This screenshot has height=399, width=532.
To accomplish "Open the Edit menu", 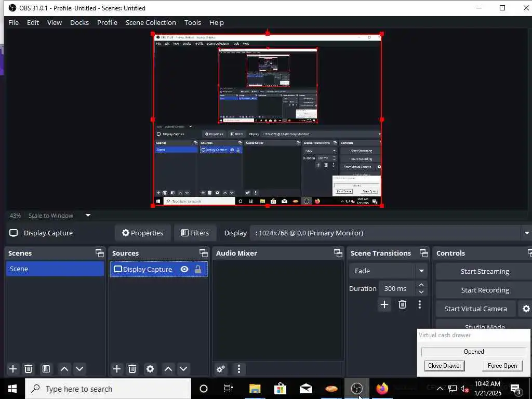I will pos(33,22).
